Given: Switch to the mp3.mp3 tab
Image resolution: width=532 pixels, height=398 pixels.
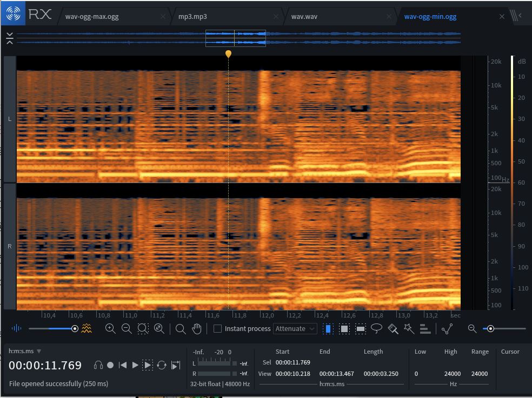Looking at the screenshot, I should click(x=192, y=16).
